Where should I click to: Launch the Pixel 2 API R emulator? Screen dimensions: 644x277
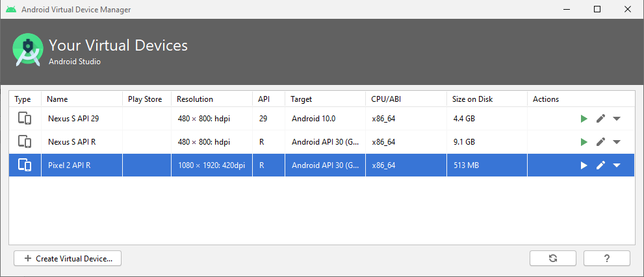click(584, 165)
